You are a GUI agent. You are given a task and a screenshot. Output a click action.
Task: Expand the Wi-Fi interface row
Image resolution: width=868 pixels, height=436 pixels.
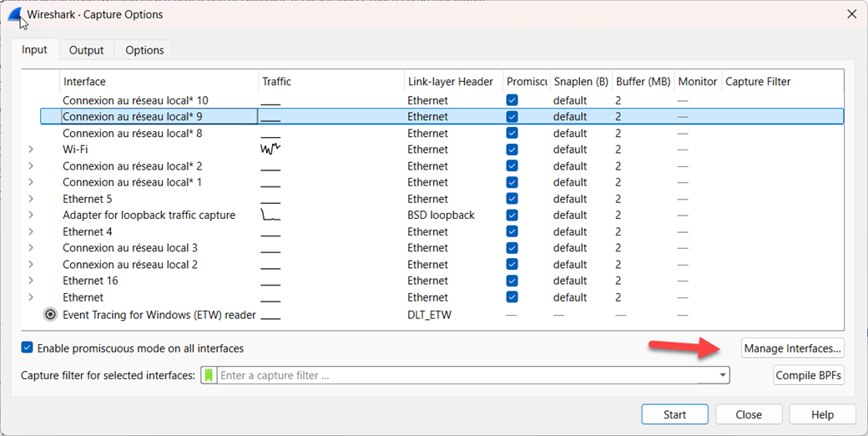coord(31,149)
